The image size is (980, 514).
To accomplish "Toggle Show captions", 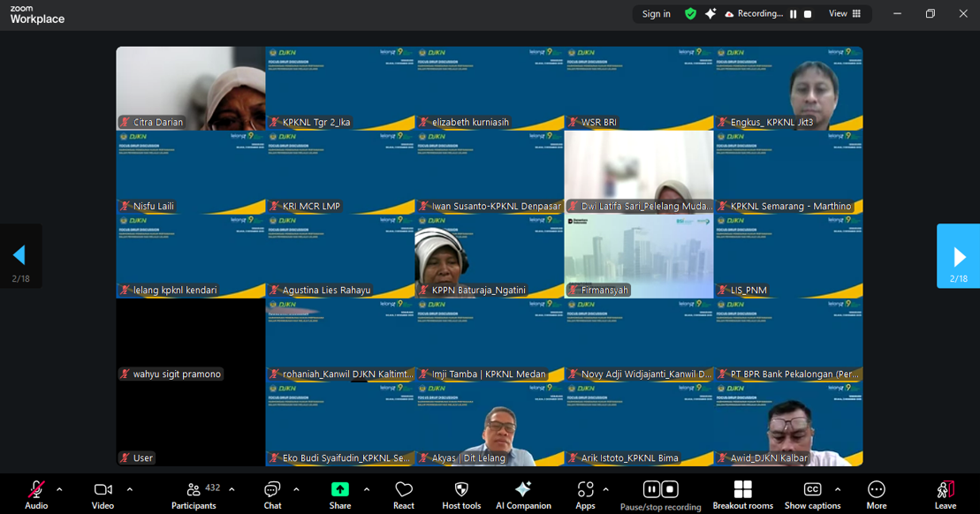I will (x=812, y=495).
